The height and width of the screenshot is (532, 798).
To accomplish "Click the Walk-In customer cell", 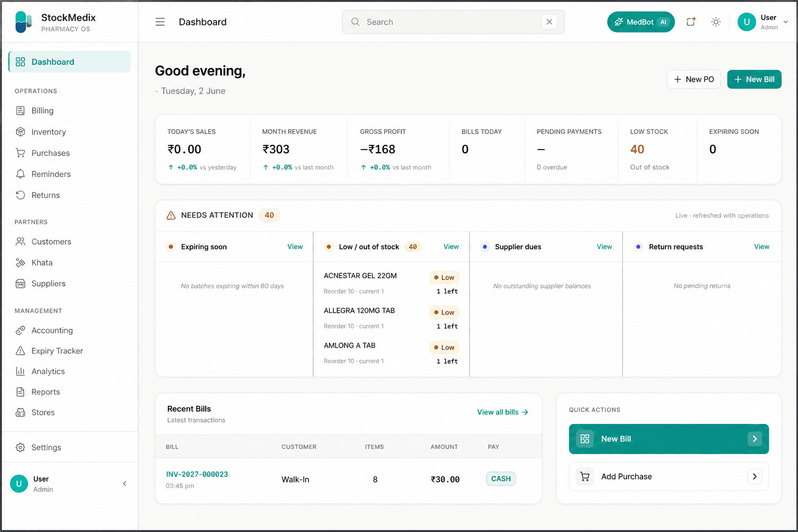I will [295, 480].
